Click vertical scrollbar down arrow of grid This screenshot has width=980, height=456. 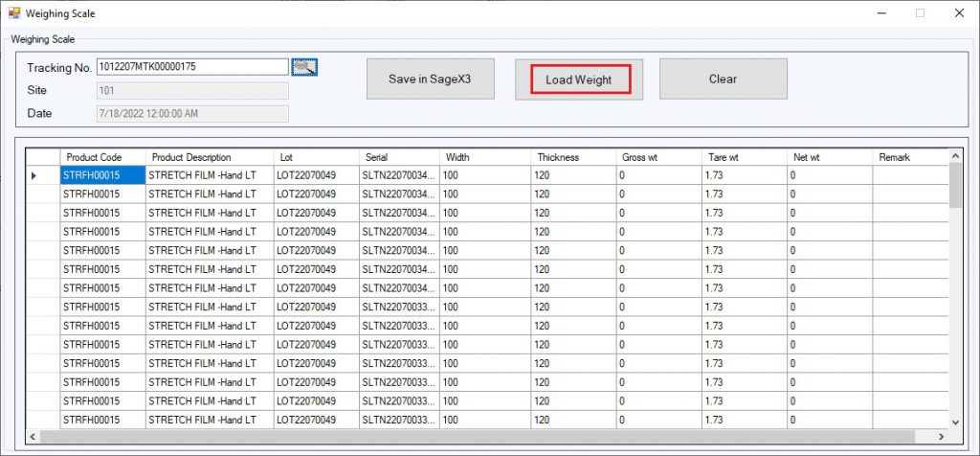pyautogui.click(x=955, y=422)
